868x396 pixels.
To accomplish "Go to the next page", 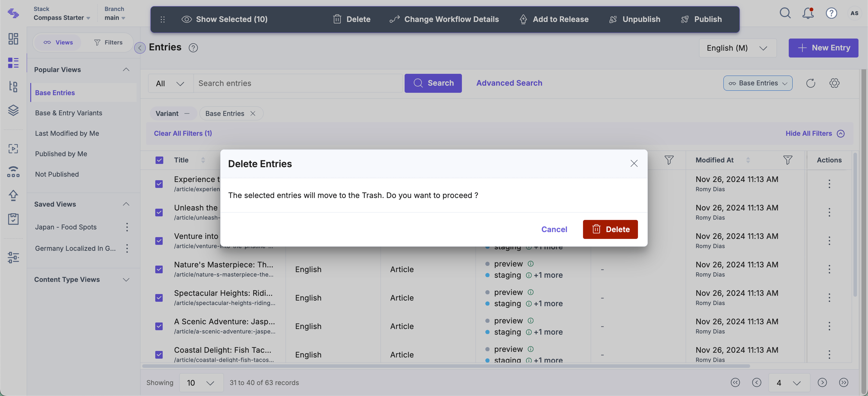I will (x=822, y=382).
